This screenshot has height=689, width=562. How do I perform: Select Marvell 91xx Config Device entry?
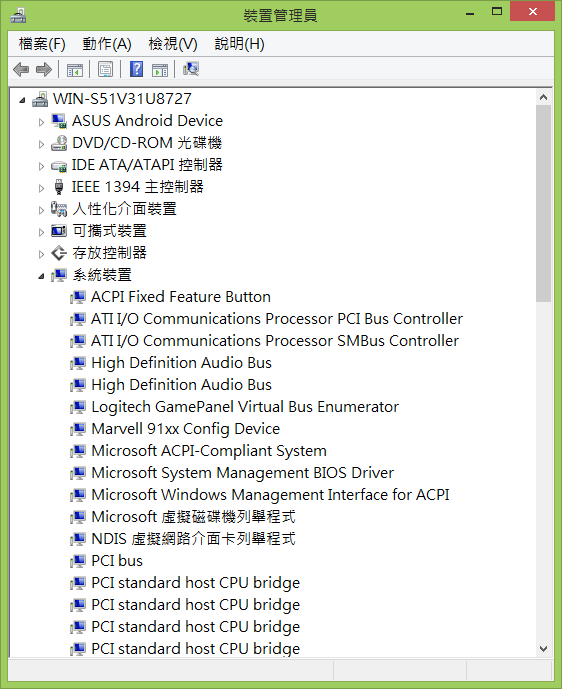point(185,429)
